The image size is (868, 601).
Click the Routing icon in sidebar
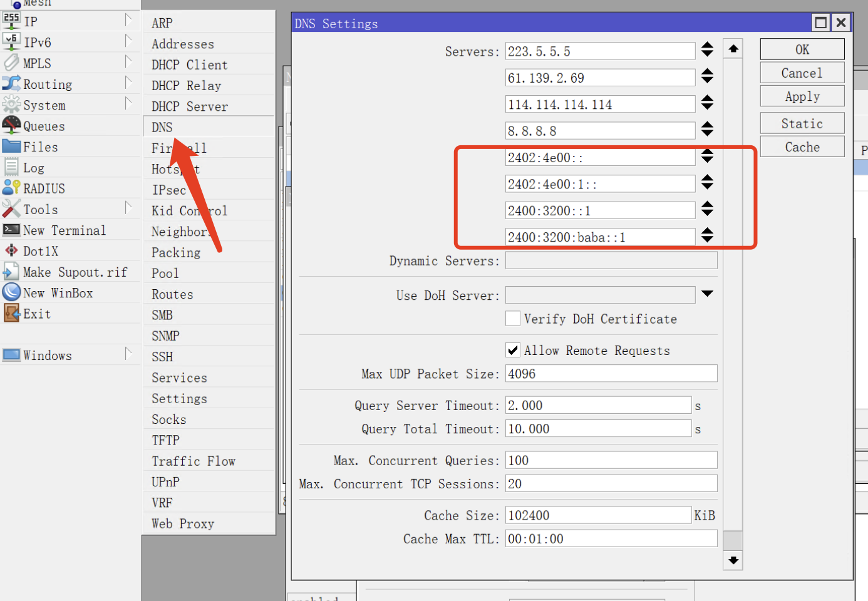click(11, 84)
